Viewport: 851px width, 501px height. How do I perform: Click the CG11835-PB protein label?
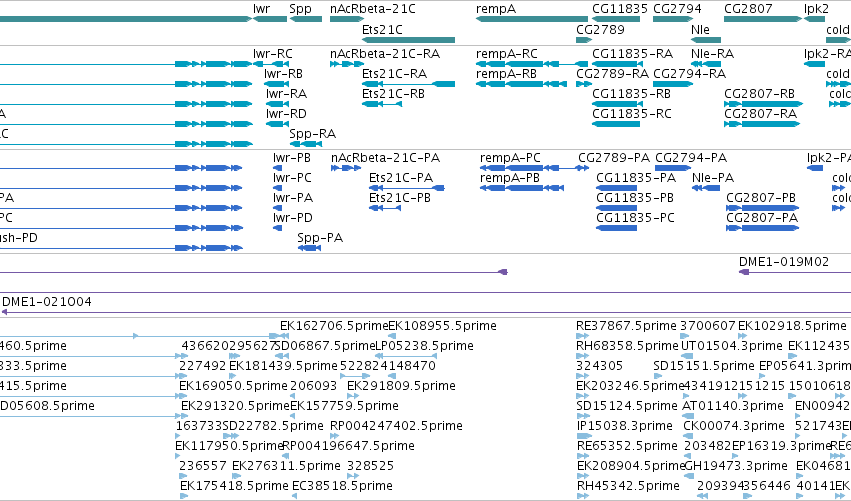point(635,198)
